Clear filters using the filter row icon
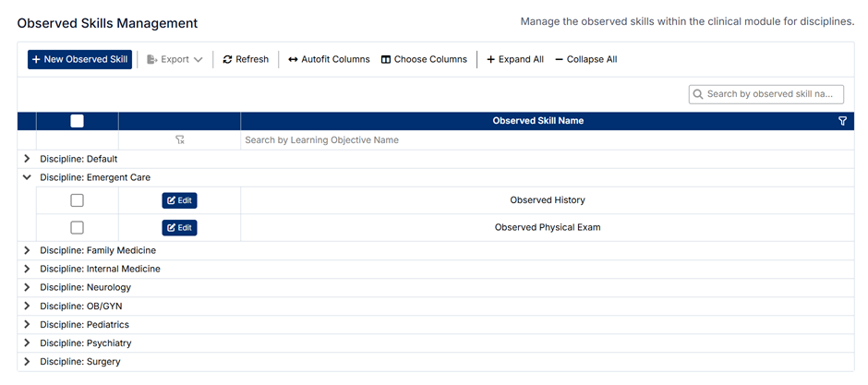Image resolution: width=868 pixels, height=385 pixels. (x=180, y=140)
